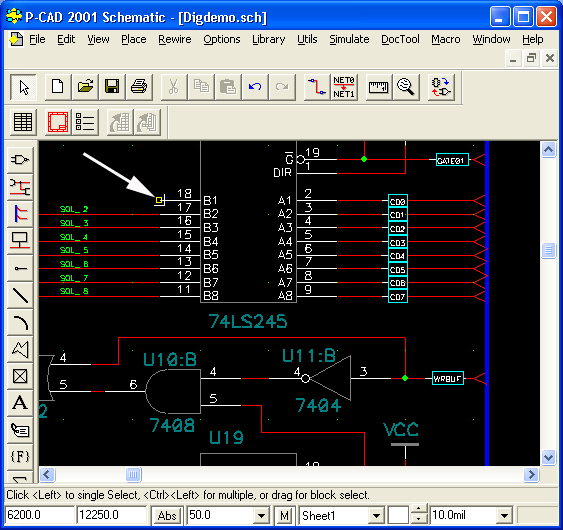Screen dimensions: 563x530
Task: Expand the 50.0 grid dropdown
Action: [x=261, y=516]
